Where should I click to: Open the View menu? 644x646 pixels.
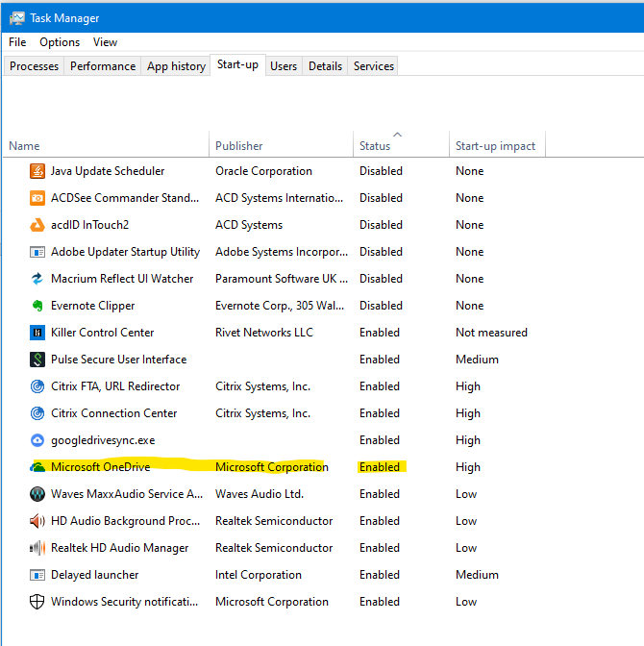[x=105, y=42]
